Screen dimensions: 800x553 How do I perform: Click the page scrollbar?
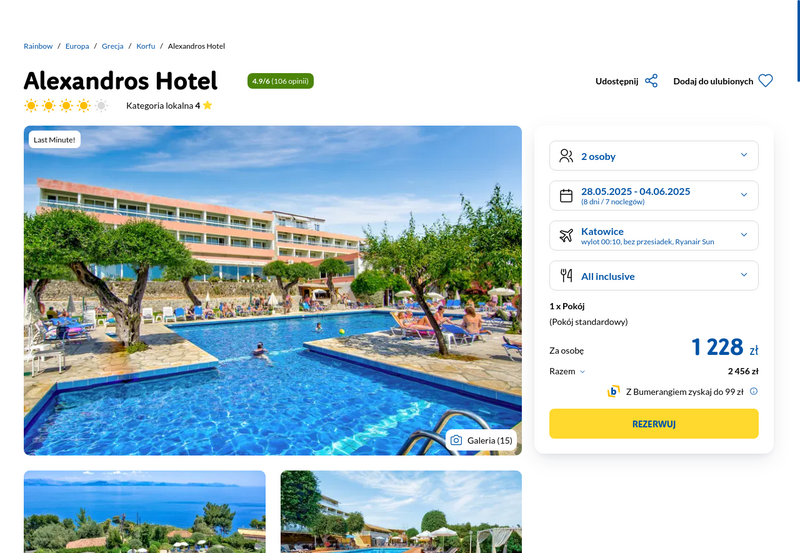797,41
